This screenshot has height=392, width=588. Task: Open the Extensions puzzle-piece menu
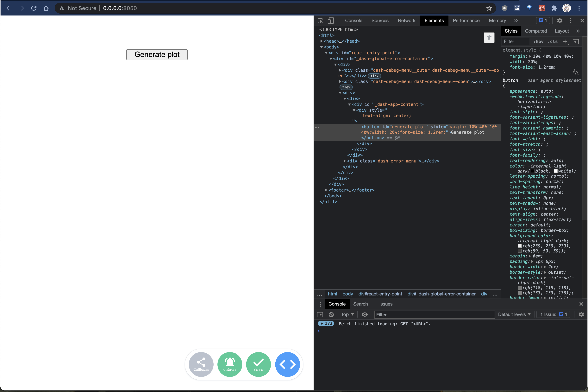[554, 8]
